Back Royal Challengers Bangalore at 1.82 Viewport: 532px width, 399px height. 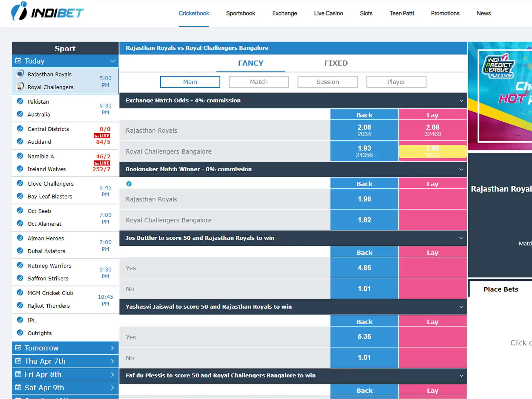(364, 220)
